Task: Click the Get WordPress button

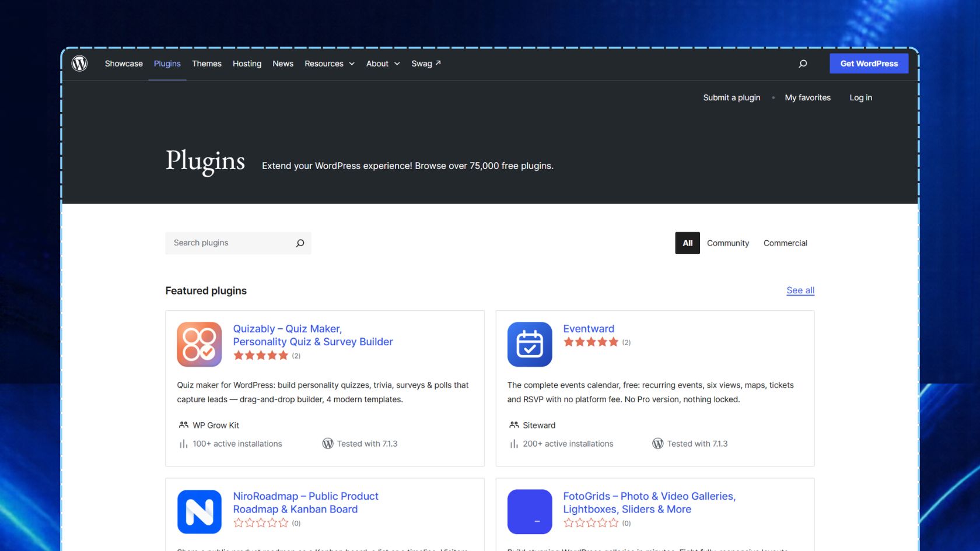Action: tap(869, 64)
